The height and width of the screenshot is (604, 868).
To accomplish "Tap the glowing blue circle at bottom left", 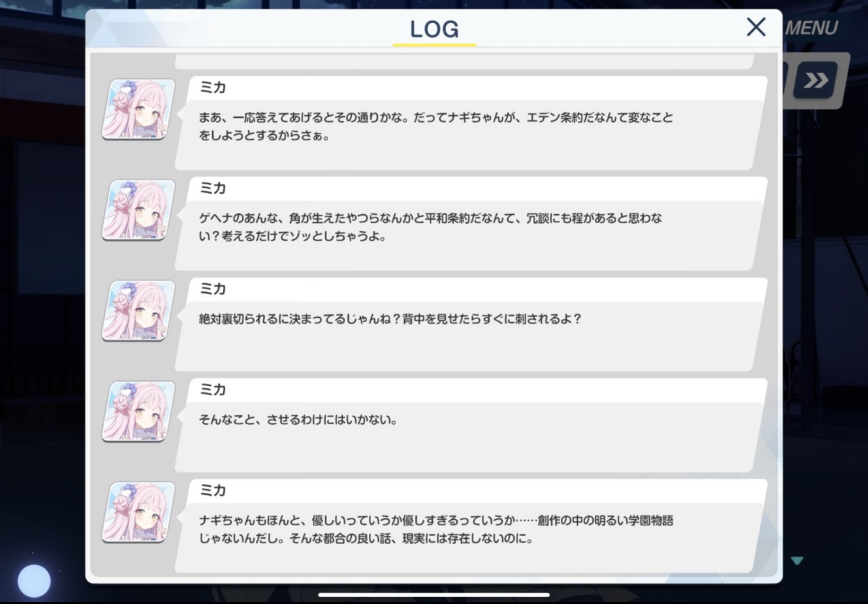I will click(34, 581).
